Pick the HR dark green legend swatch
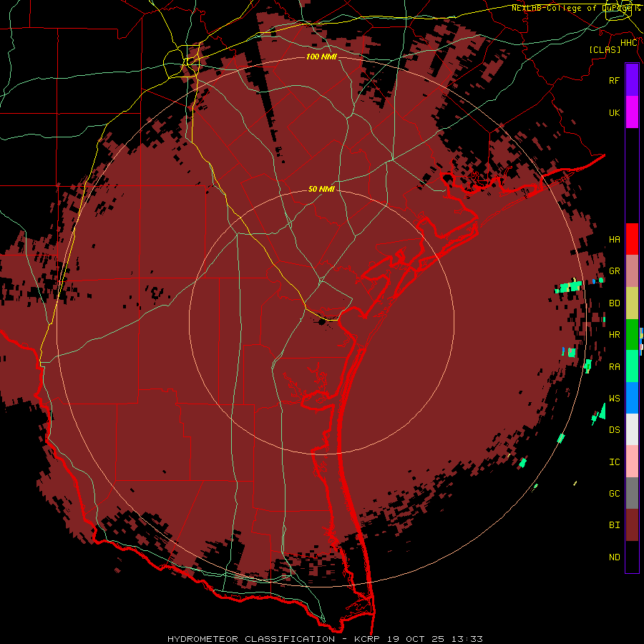The image size is (644, 644). (x=632, y=335)
